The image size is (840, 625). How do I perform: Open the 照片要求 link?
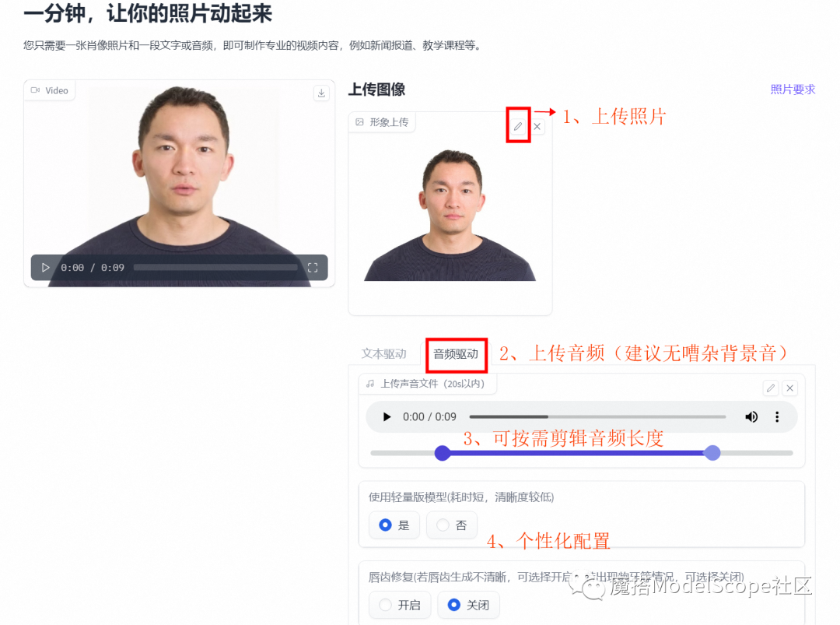(x=793, y=90)
